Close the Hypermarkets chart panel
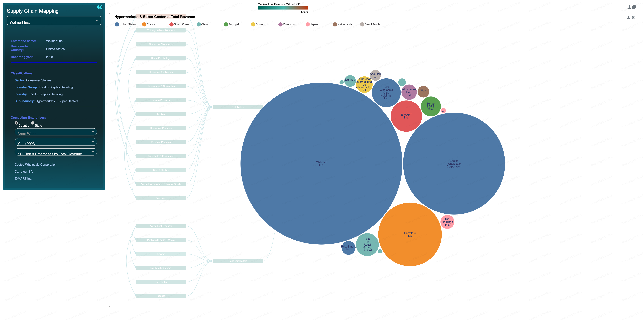The image size is (644, 320). (x=633, y=17)
